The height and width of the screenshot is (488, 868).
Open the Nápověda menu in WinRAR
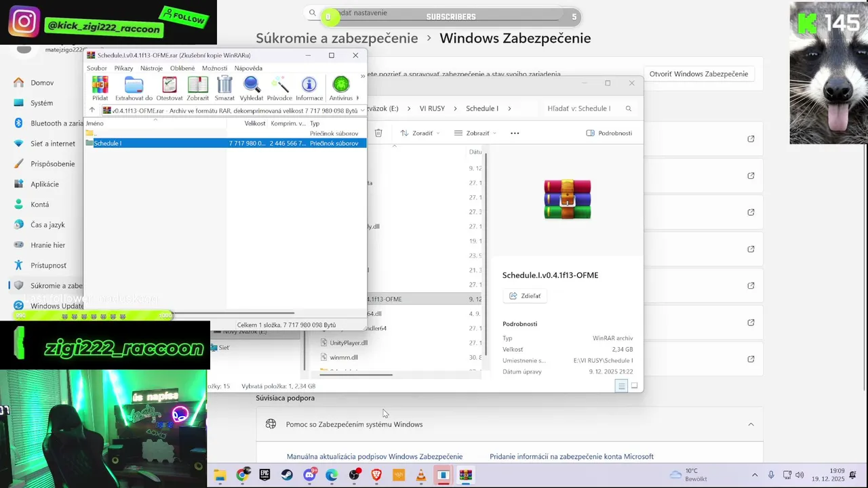pyautogui.click(x=248, y=68)
